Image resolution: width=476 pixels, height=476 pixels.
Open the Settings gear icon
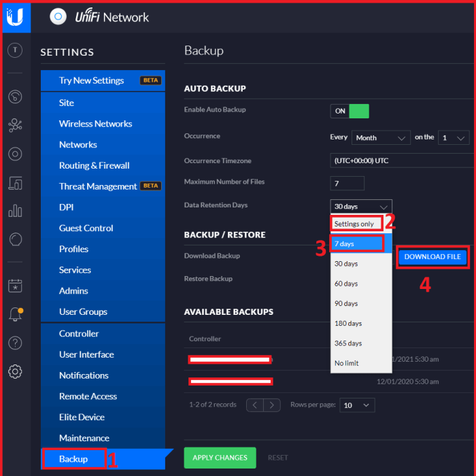point(15,371)
